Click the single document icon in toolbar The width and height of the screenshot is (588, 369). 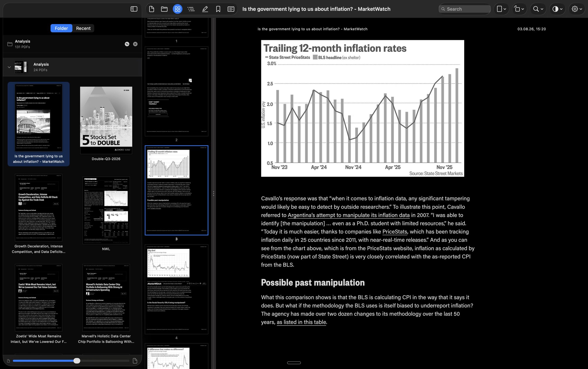point(152,9)
